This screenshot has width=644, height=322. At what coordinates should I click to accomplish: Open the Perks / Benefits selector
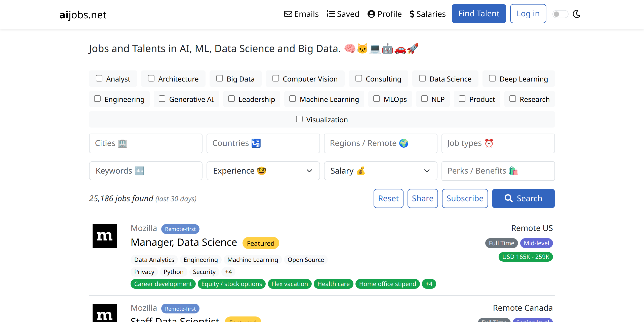tap(498, 171)
